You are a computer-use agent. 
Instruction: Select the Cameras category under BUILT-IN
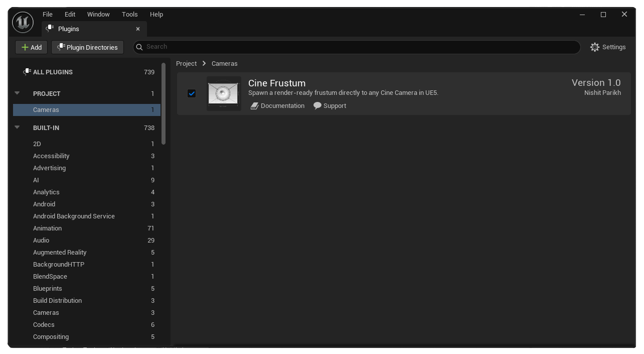coord(87,313)
